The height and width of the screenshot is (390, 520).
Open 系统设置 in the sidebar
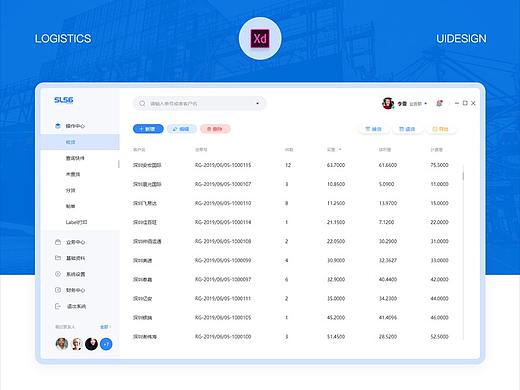click(x=75, y=274)
